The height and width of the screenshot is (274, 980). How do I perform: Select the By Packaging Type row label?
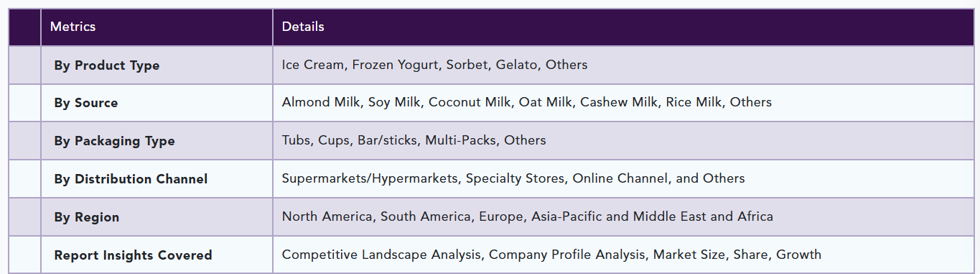click(115, 141)
